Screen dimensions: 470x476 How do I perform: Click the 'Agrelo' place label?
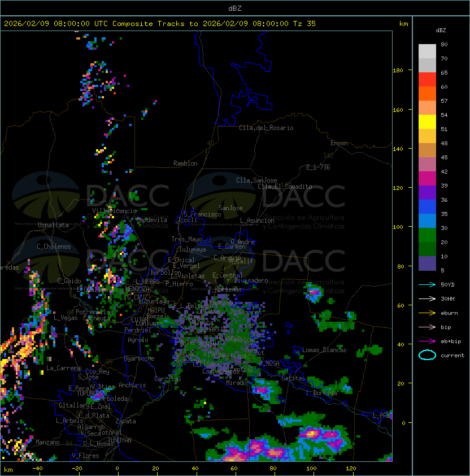[x=138, y=340]
